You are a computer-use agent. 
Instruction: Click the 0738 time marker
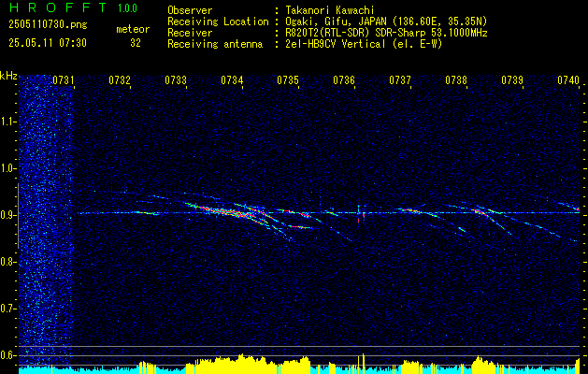tap(456, 79)
